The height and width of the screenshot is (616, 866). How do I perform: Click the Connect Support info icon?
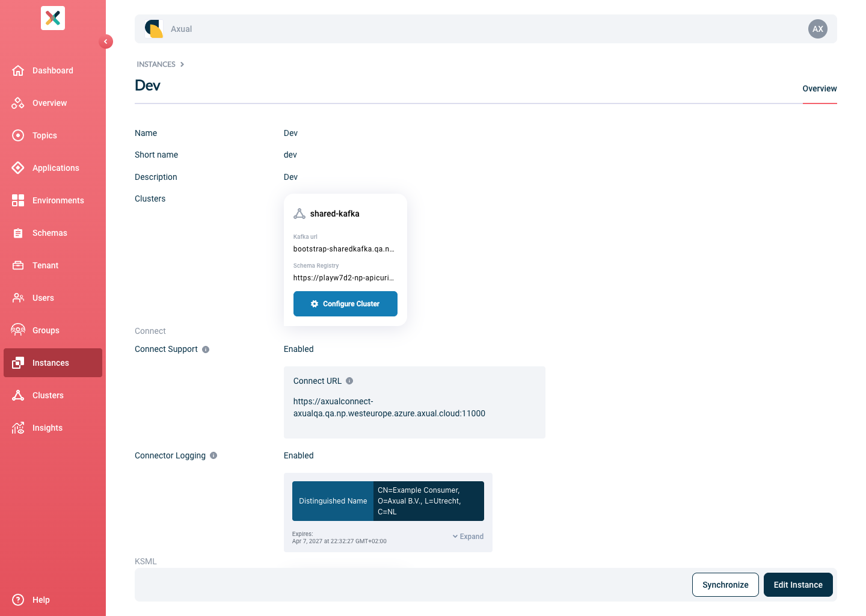coord(206,350)
